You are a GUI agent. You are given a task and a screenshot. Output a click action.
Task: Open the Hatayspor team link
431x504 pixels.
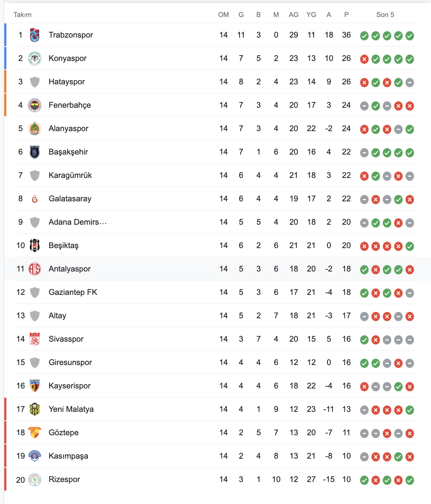67,82
